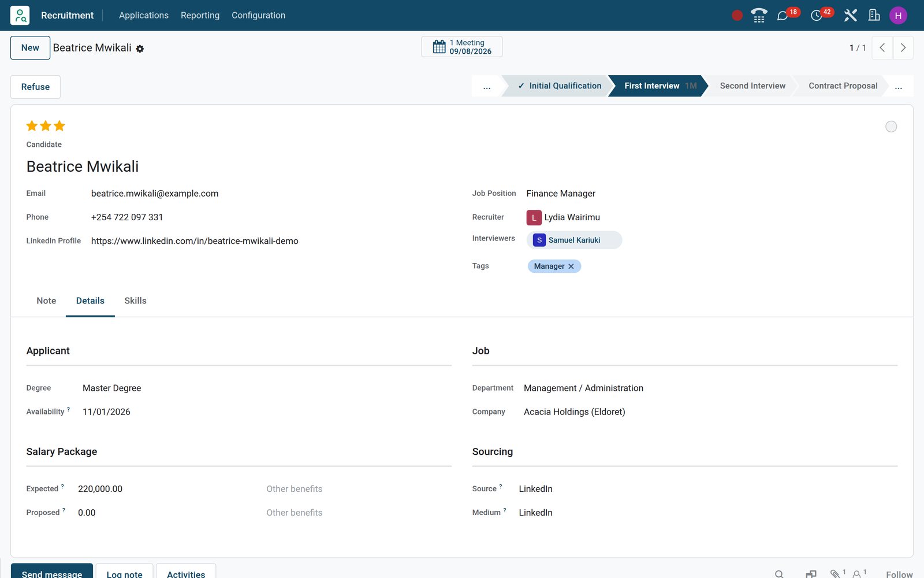This screenshot has height=578, width=924.
Task: Switch to the Skills tab
Action: pos(135,301)
